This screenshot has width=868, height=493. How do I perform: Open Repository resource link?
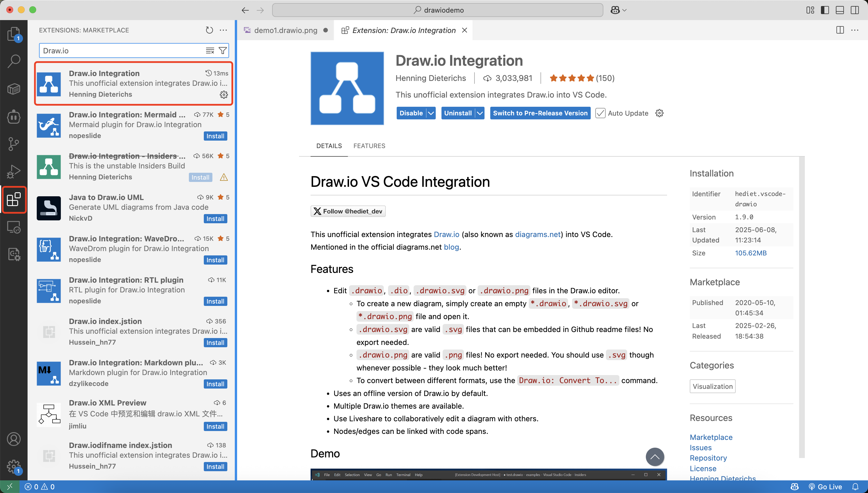coord(708,458)
